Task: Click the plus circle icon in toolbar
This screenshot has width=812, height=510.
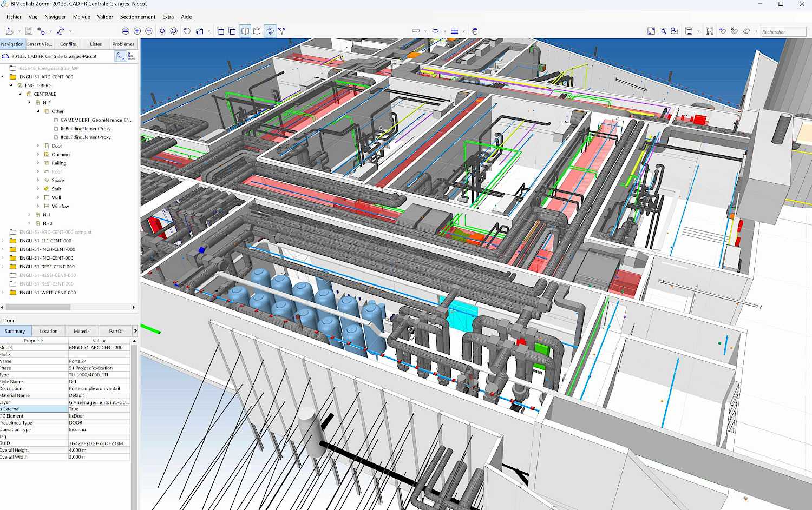Action: click(137, 31)
